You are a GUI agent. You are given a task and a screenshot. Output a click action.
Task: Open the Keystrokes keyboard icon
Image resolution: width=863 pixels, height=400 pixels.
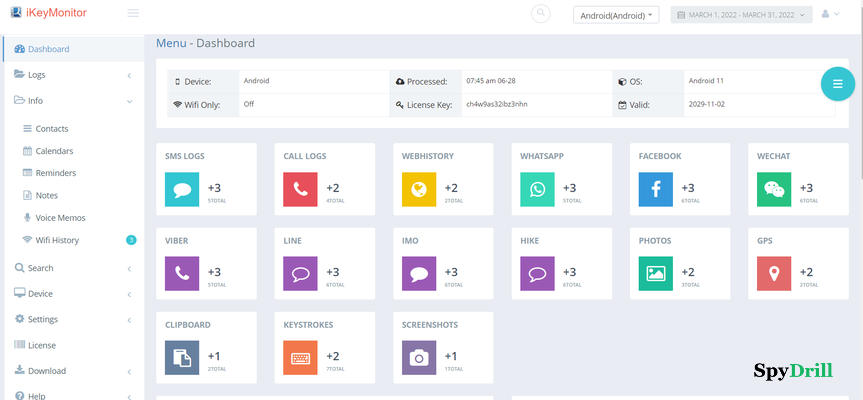(301, 357)
